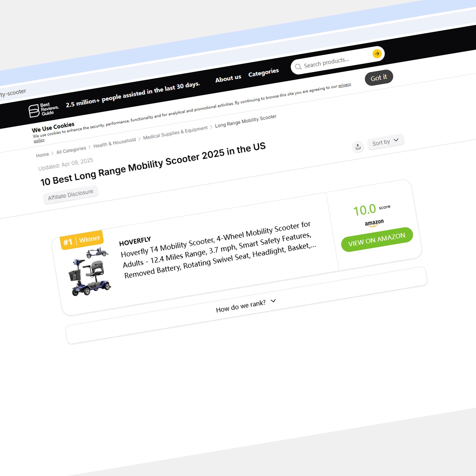Open the Health & Household breadcrumb
476x476 pixels.
coord(114,143)
